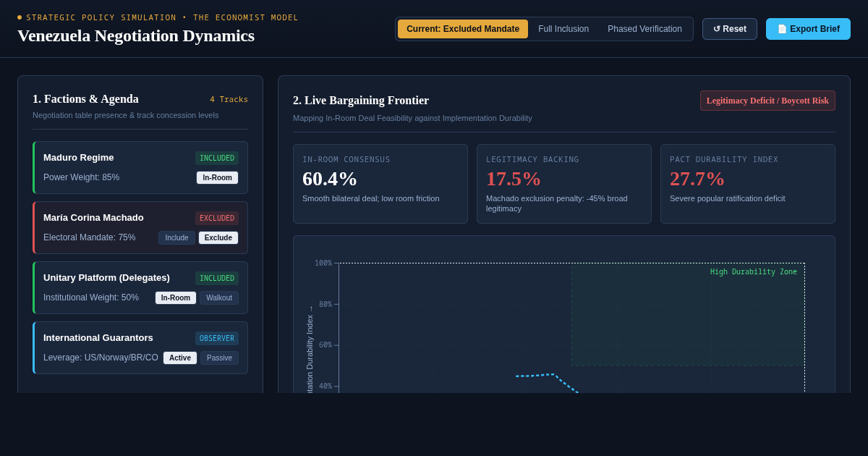Click the 80% axis label on chart
Image resolution: width=868 pixels, height=456 pixels.
325,305
